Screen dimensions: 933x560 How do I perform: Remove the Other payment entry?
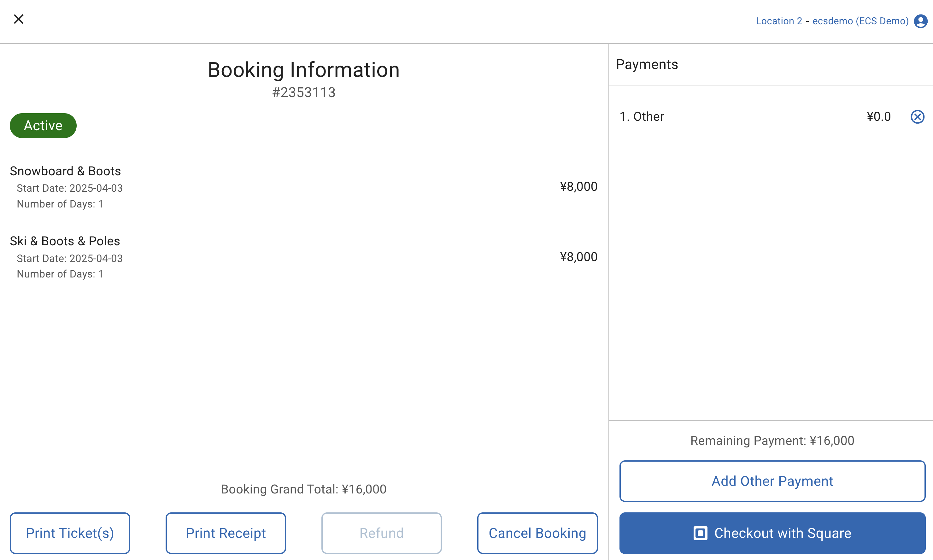coord(917,117)
